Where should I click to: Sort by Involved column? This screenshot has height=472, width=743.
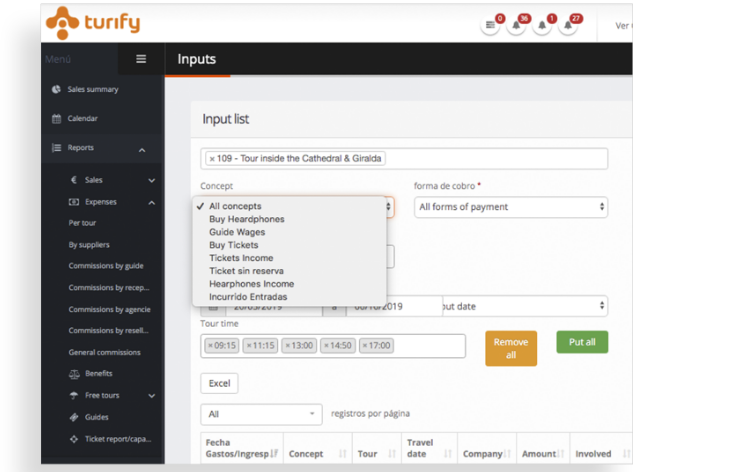click(x=602, y=448)
